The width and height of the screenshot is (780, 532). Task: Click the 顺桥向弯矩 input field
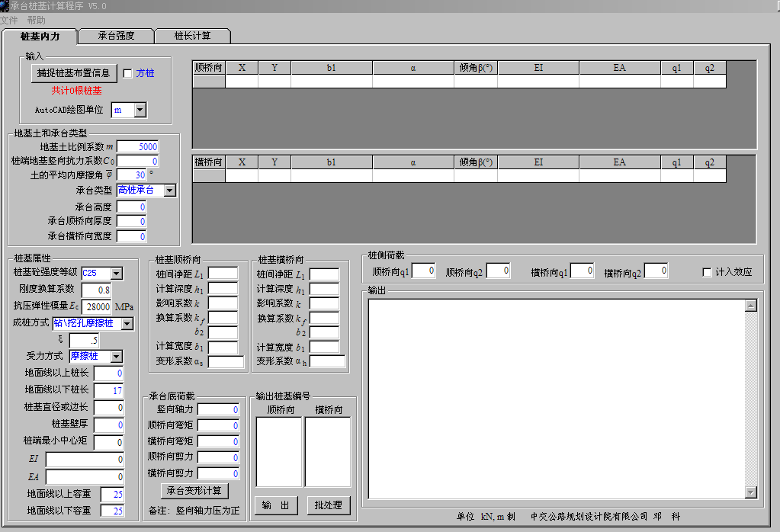[219, 425]
